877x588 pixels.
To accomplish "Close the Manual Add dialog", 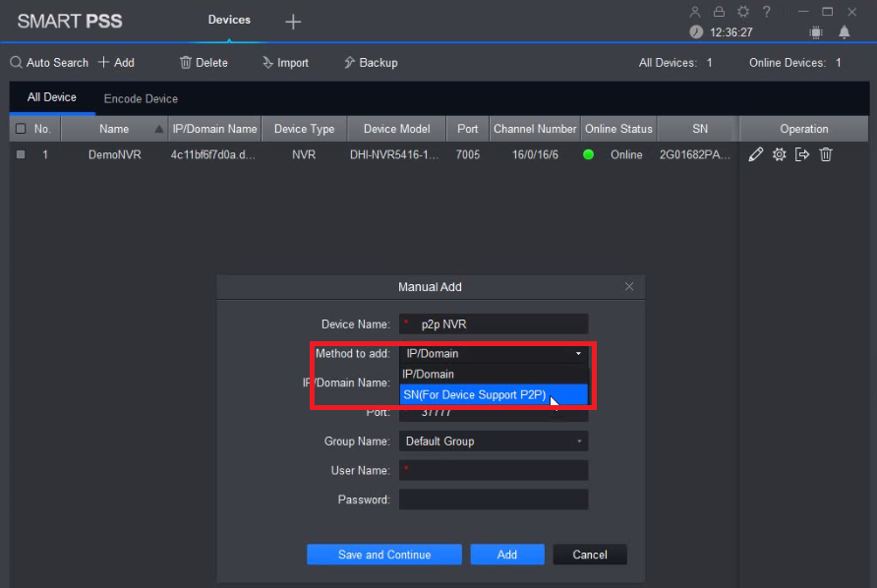I will point(629,286).
